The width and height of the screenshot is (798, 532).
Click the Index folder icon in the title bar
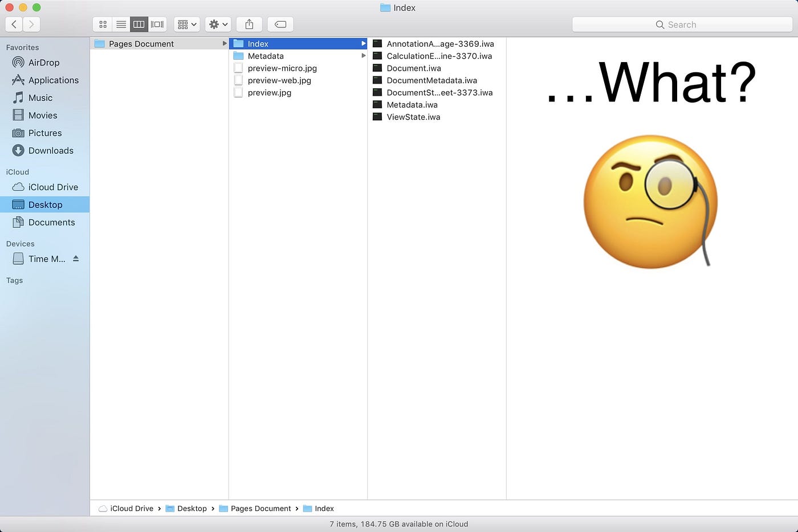385,8
